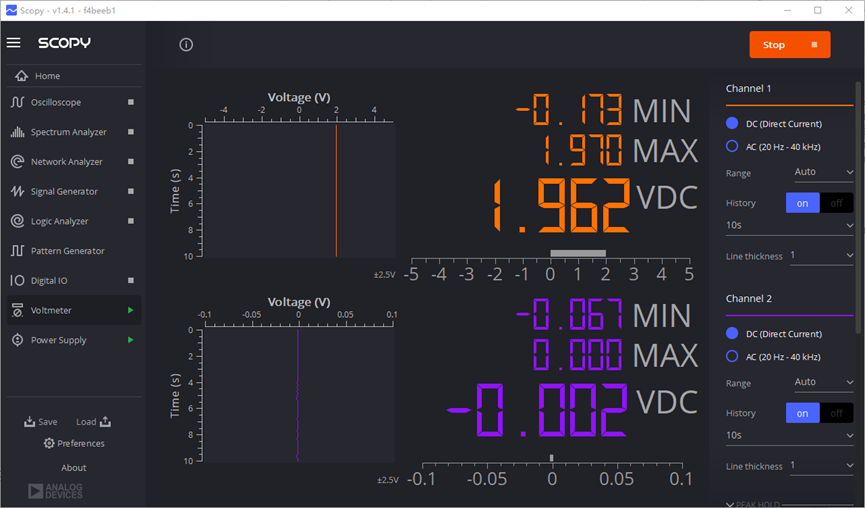
Task: Open Preferences
Action: tap(74, 443)
